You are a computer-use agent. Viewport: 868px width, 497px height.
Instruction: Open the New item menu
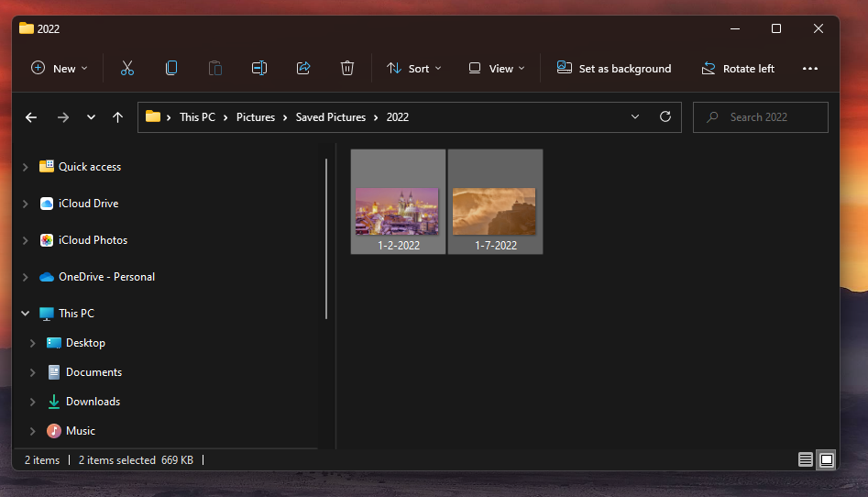click(59, 68)
